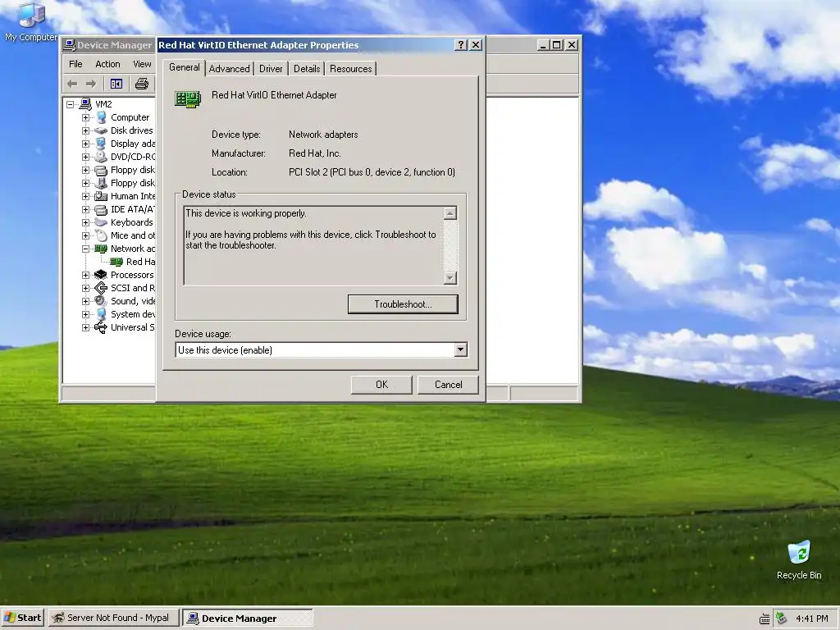This screenshot has width=840, height=630.
Task: Open the File menu in Device Manager
Action: (76, 64)
